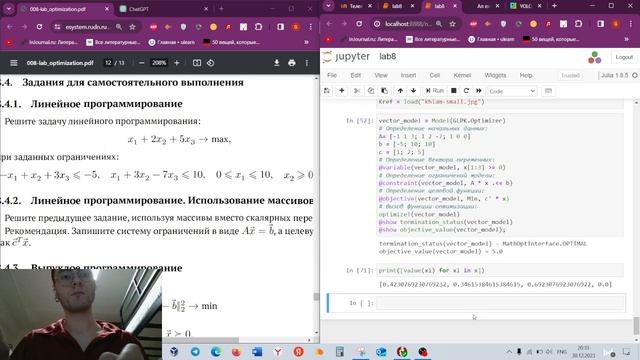This screenshot has width=640, height=360.
Task: Open the Jupyter View menu
Action: [381, 76]
